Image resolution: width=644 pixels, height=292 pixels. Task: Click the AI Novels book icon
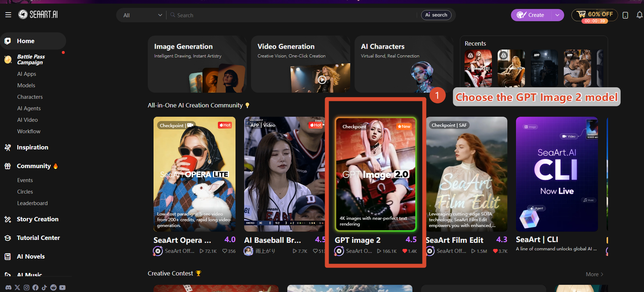[x=8, y=256]
